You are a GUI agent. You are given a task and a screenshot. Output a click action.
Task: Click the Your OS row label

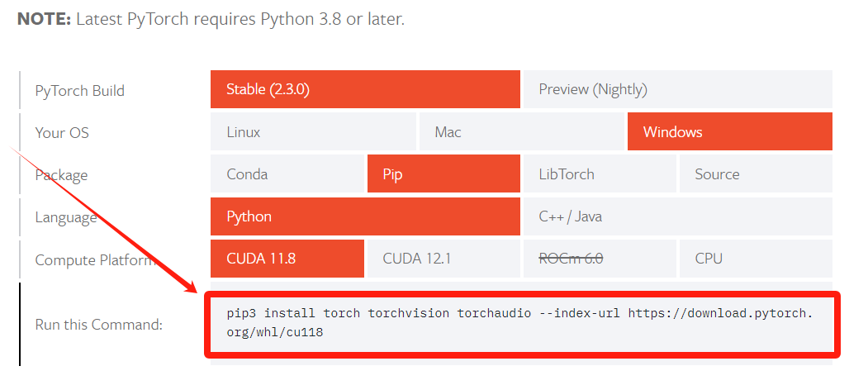click(62, 133)
